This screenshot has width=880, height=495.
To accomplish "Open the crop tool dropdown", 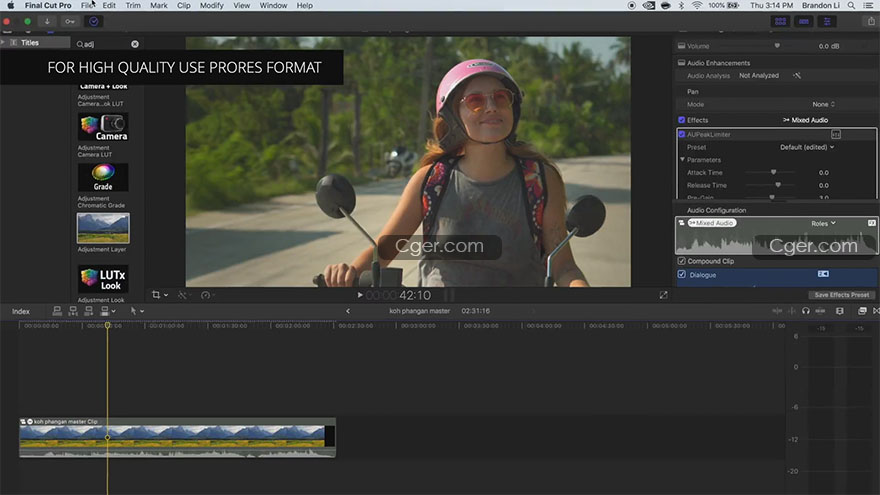I will point(159,295).
